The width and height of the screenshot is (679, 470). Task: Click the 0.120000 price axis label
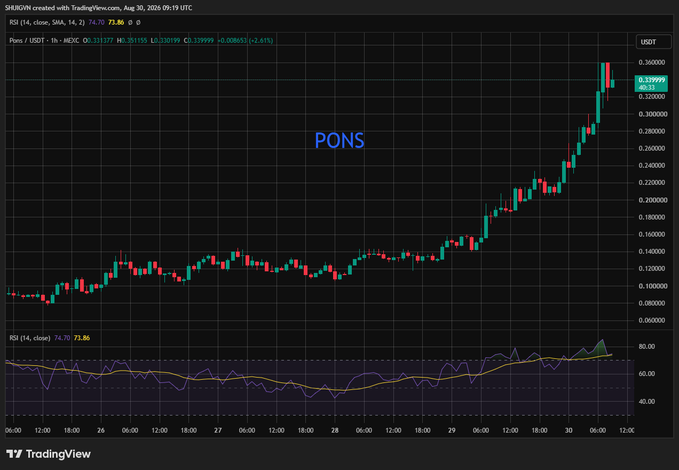pyautogui.click(x=652, y=269)
